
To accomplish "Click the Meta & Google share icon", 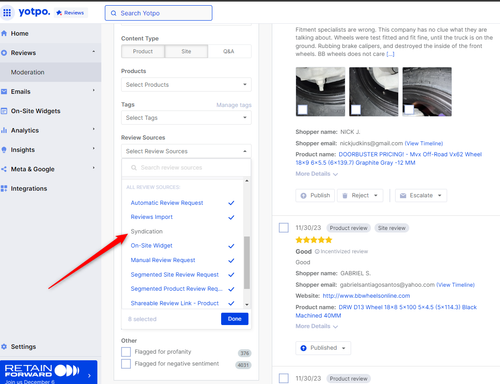I will pos(4,169).
